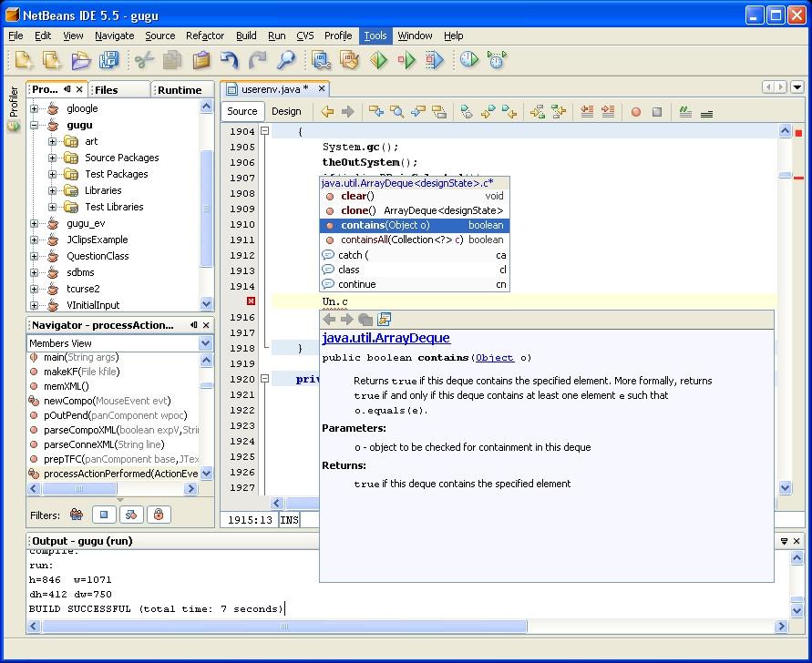Click the Clean and Build Main Project icon
Viewport: 812px width, 663px height.
click(x=350, y=60)
